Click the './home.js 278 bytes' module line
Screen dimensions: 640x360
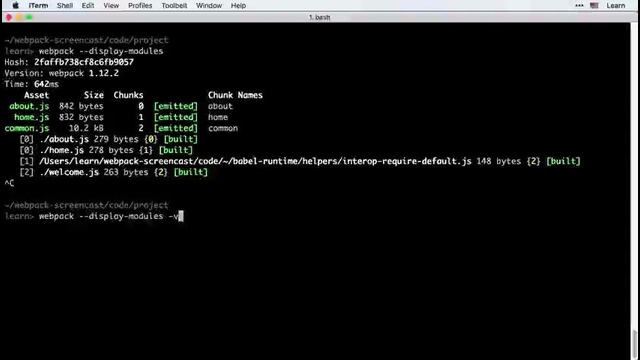tap(106, 150)
